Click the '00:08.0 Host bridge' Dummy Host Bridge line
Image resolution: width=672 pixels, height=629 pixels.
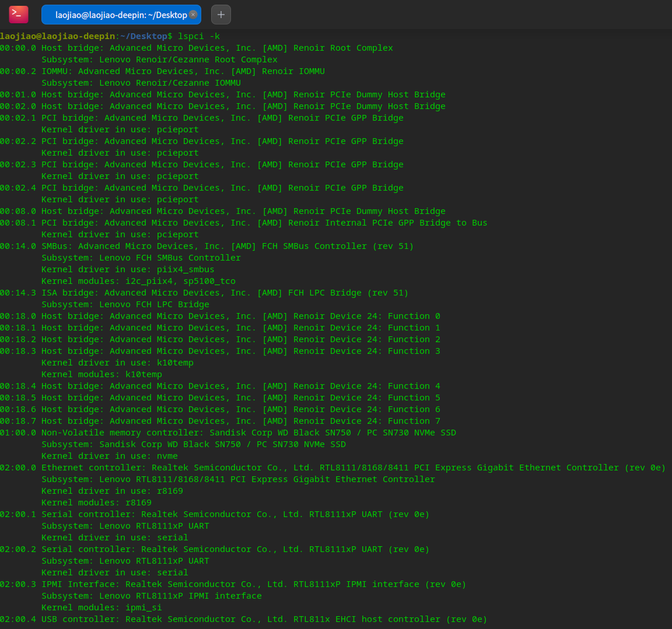(x=223, y=211)
